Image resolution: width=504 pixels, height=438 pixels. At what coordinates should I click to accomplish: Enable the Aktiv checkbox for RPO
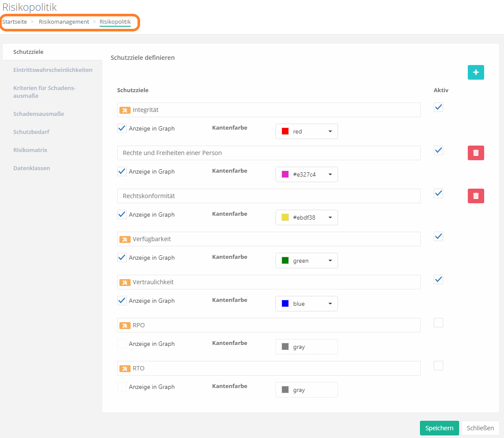(438, 323)
